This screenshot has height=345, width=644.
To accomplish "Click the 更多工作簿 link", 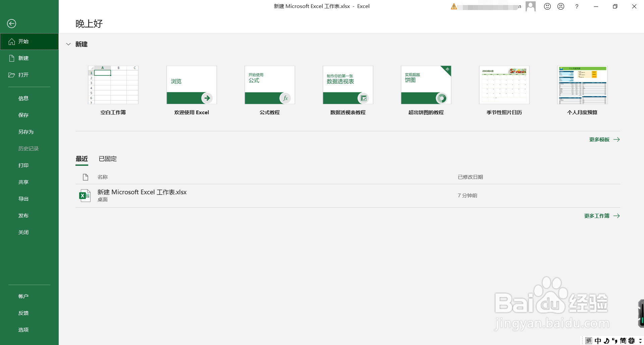I will [602, 216].
